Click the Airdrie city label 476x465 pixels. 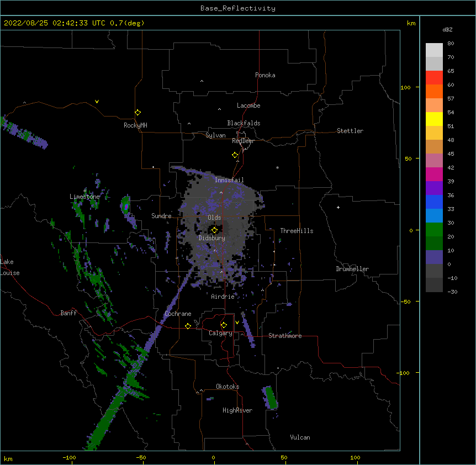[x=223, y=297]
